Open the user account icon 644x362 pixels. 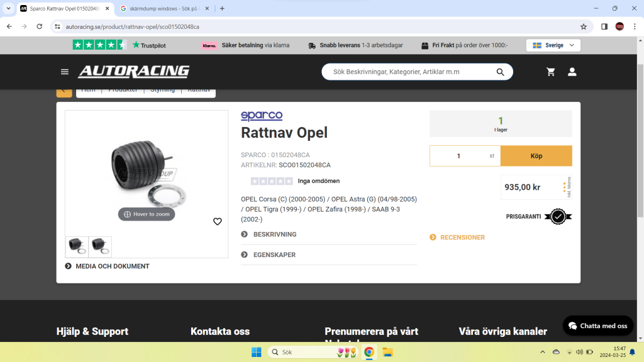pyautogui.click(x=572, y=72)
